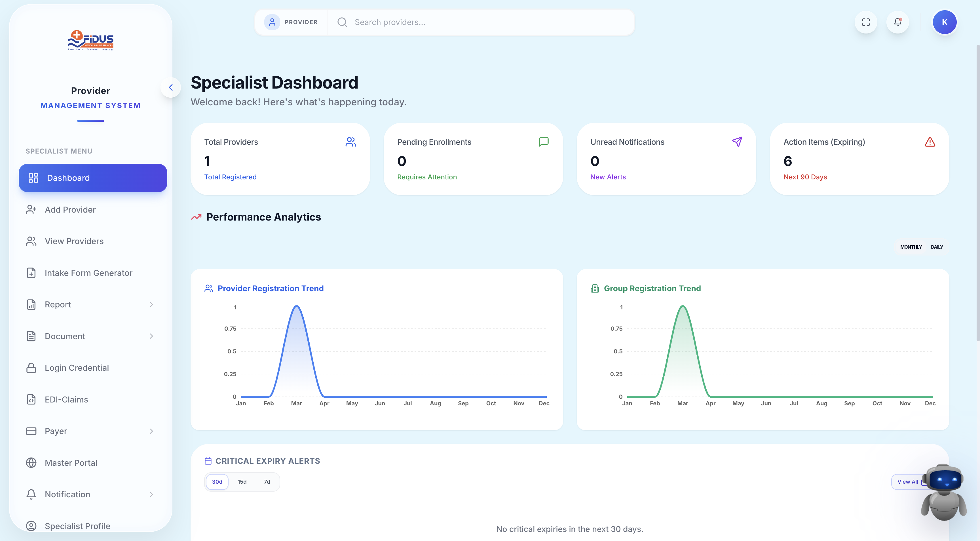Click View All expiry alerts
The image size is (980, 541).
(907, 482)
